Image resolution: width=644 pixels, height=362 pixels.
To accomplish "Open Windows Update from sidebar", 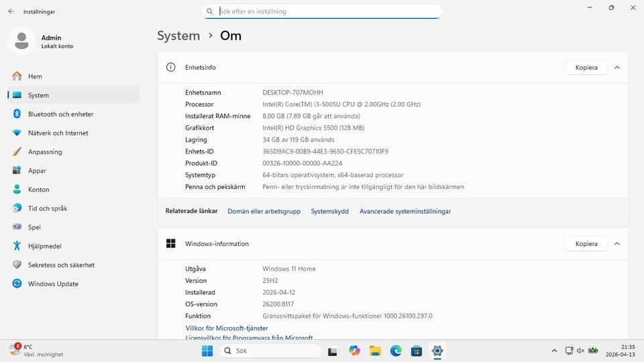I will click(x=52, y=284).
